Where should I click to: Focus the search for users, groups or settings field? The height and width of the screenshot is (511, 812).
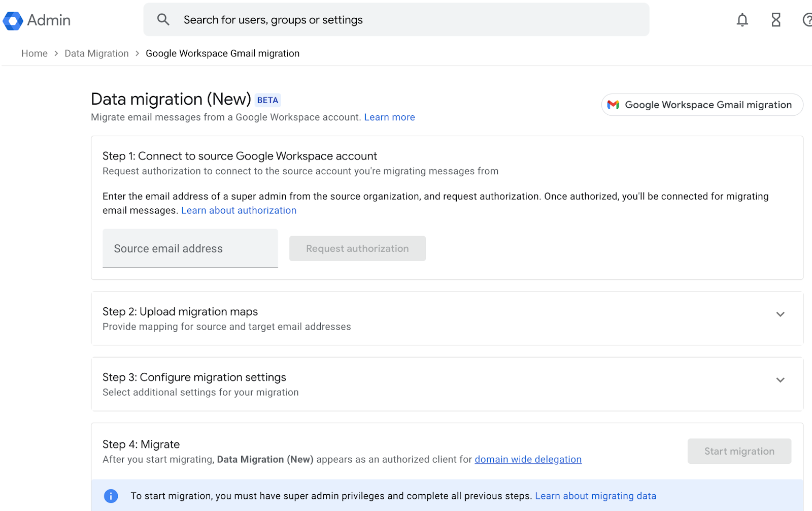pyautogui.click(x=396, y=20)
